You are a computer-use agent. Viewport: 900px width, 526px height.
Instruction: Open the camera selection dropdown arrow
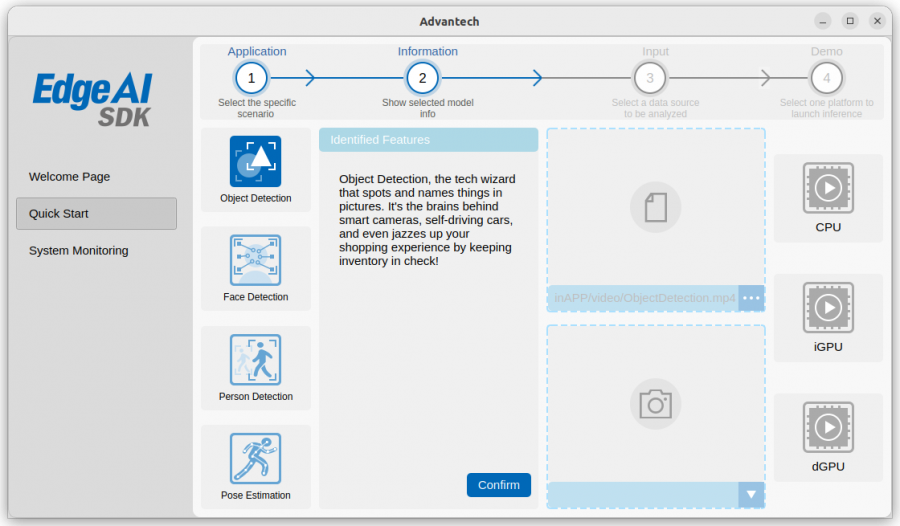click(751, 494)
